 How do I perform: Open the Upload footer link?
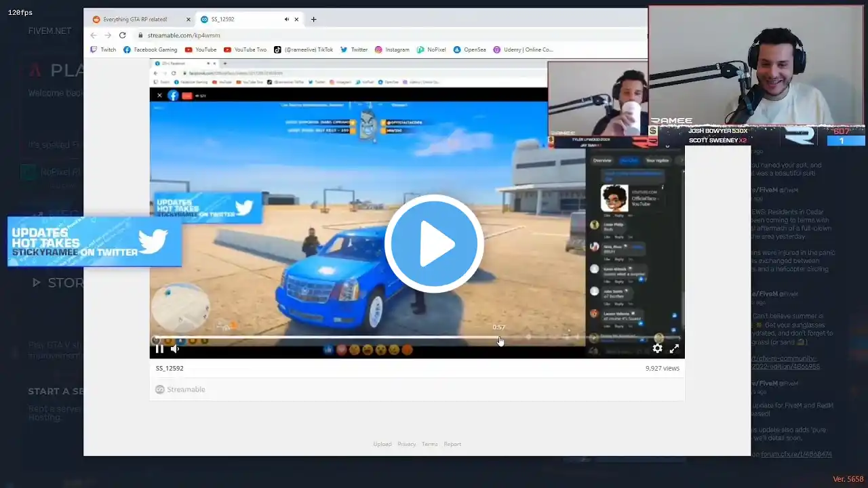382,444
